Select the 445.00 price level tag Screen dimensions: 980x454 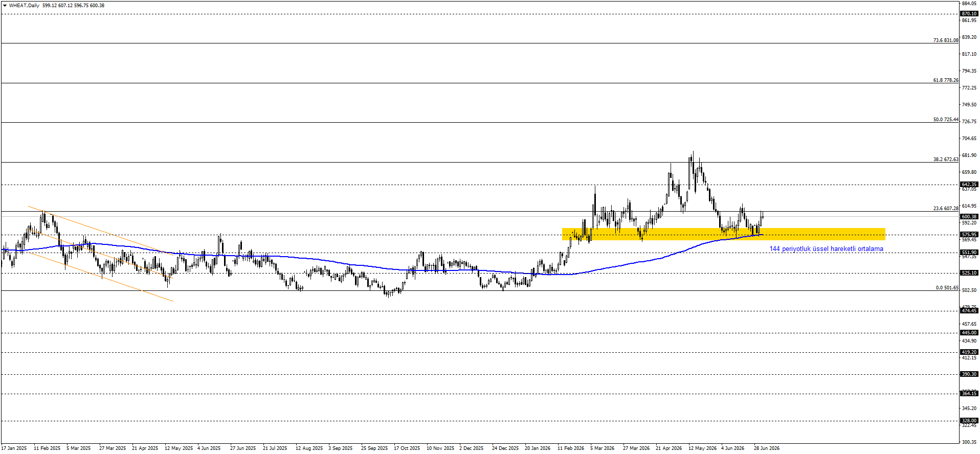(969, 333)
